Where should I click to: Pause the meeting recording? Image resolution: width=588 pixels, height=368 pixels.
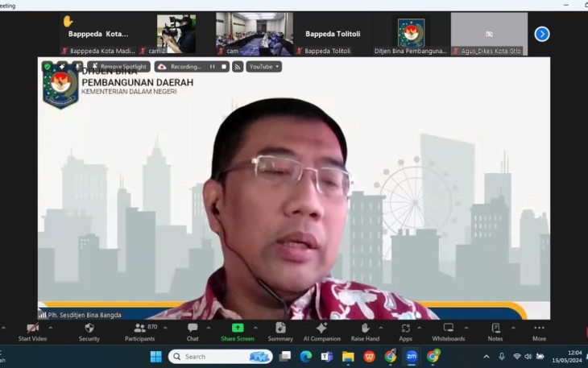(213, 67)
